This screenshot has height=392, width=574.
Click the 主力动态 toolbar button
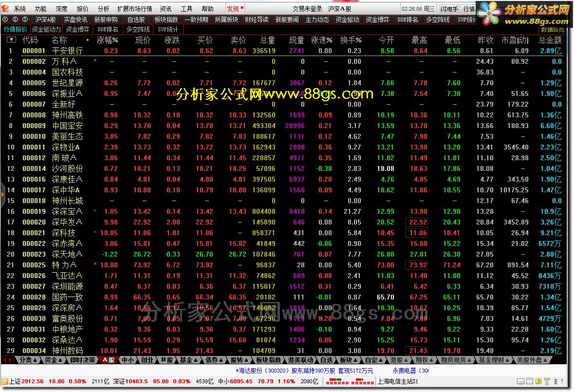[317, 20]
